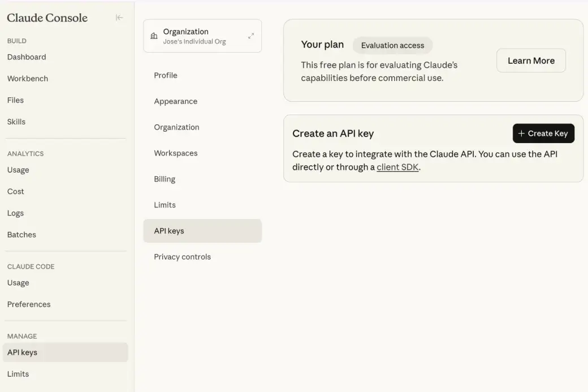Click the Evaluation access plan badge
The image size is (588, 392).
tap(392, 45)
